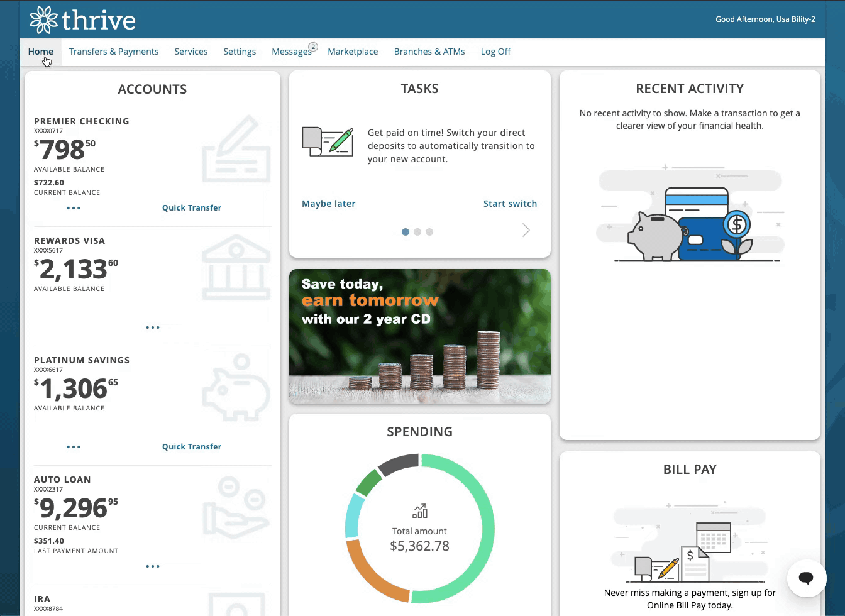Click the $722.60 current balance
Image resolution: width=845 pixels, height=616 pixels.
click(x=49, y=183)
